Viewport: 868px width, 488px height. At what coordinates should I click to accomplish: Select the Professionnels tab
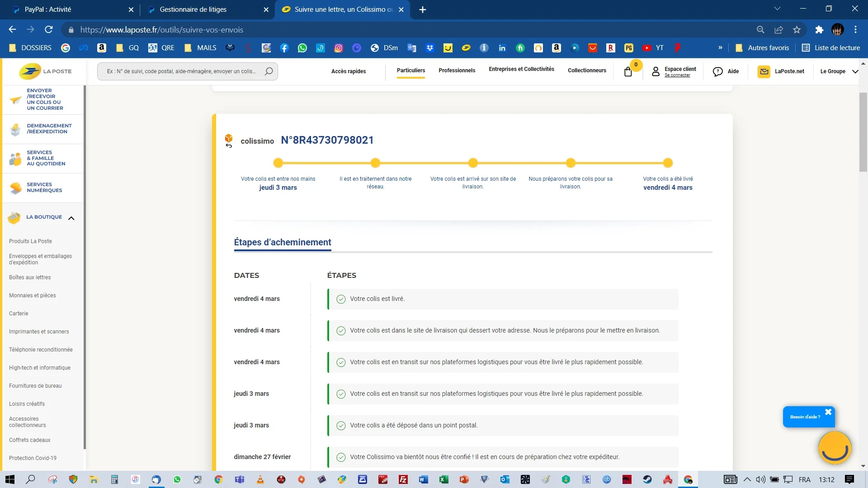click(457, 70)
